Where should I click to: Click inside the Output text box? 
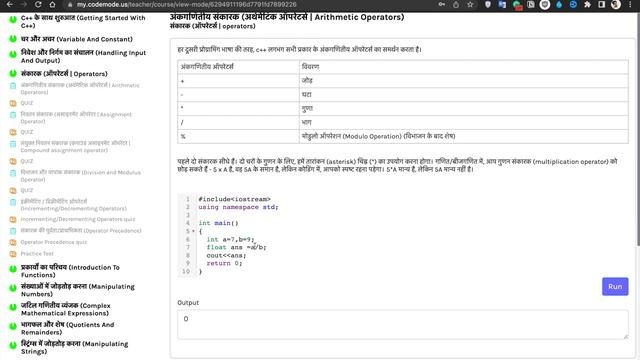pos(403,324)
